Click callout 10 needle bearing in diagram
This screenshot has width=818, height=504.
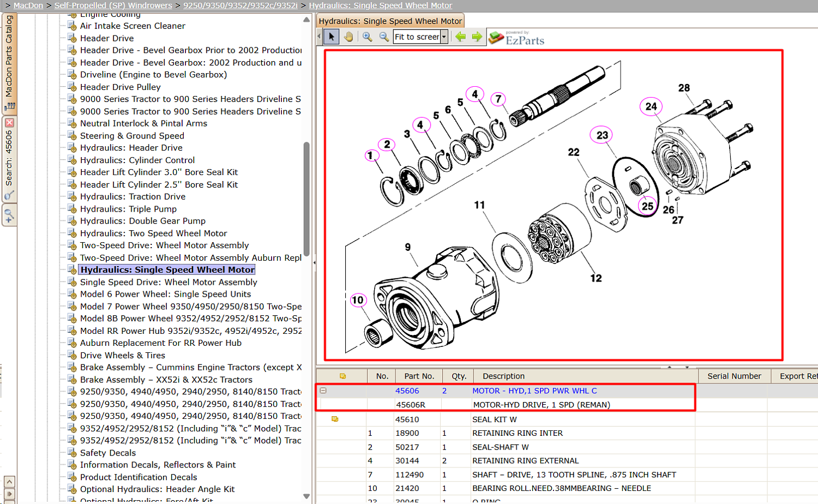[x=358, y=300]
